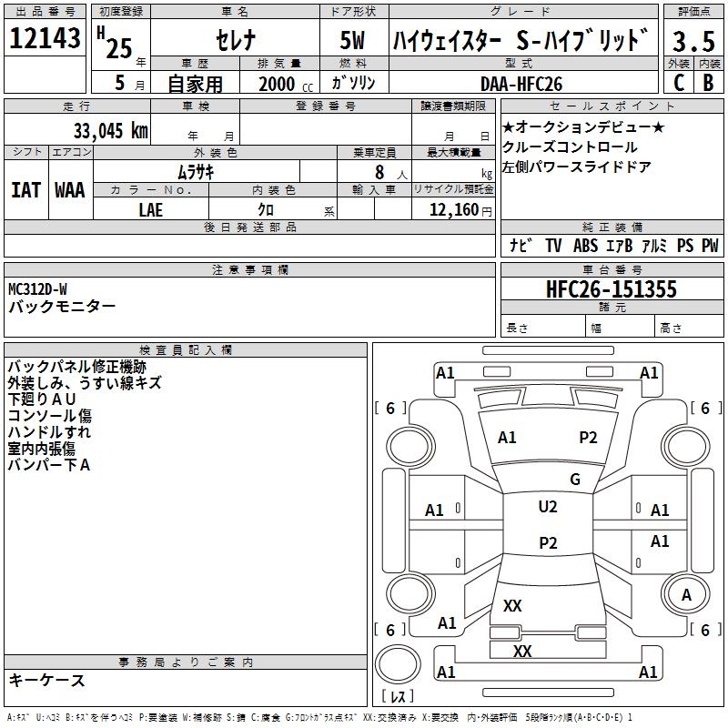This screenshot has width=728, height=728.
Task: Select the アルミ equipment item
Action: 654,246
